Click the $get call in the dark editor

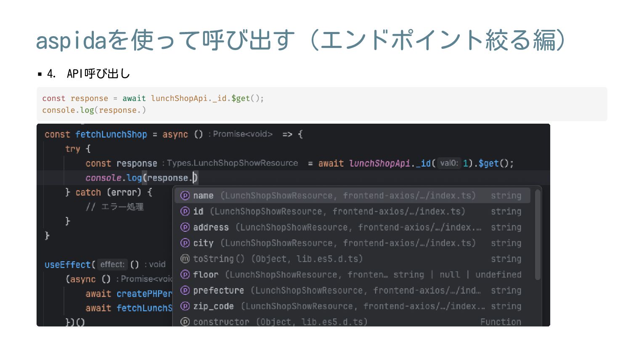coord(489,163)
